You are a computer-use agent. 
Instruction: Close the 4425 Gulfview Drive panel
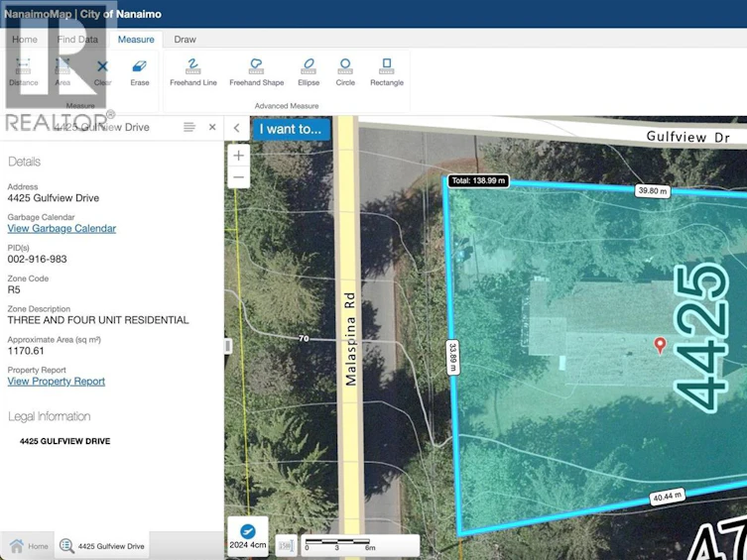tap(212, 127)
